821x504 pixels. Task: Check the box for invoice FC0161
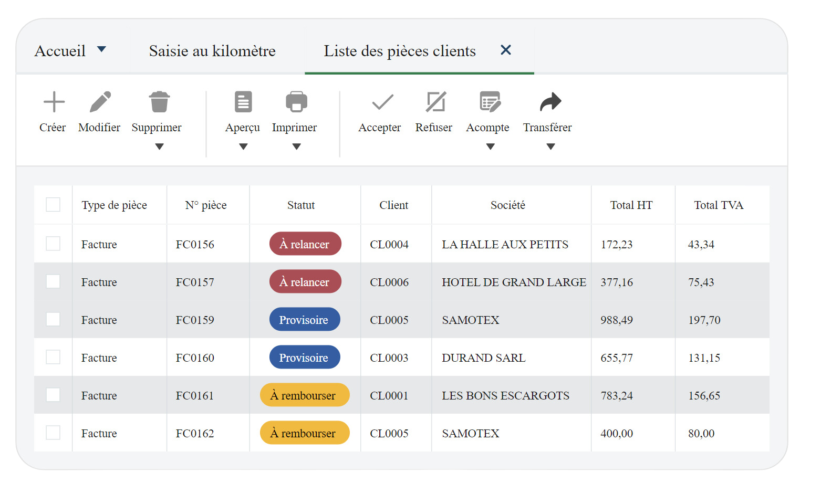tap(53, 395)
